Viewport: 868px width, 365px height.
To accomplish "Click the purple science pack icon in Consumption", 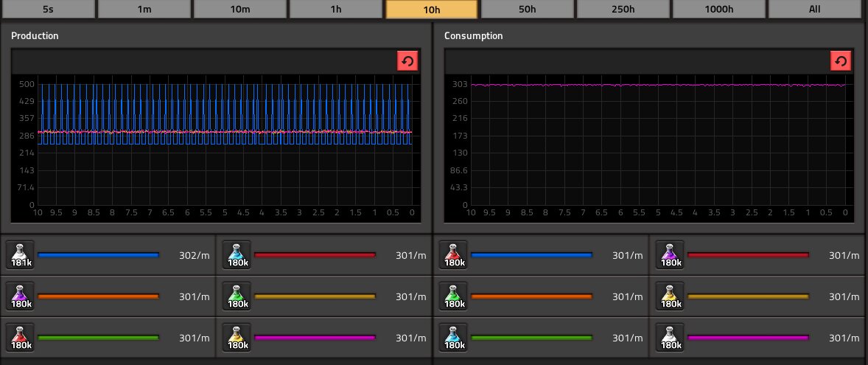I will pyautogui.click(x=671, y=255).
